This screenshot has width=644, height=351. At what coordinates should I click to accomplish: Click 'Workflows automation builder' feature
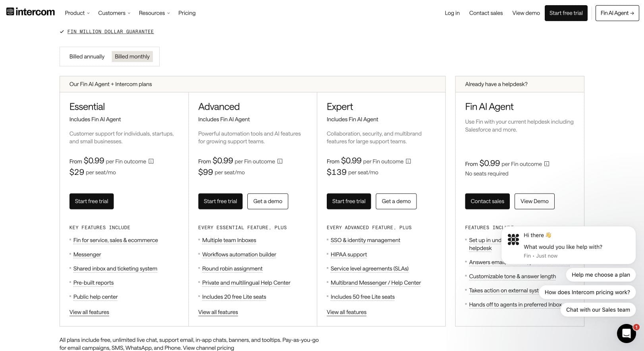click(239, 254)
